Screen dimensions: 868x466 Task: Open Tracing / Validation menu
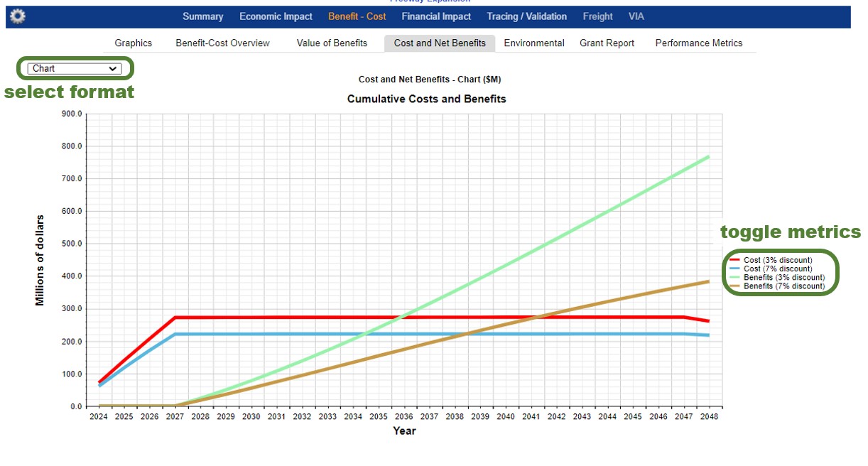(526, 16)
